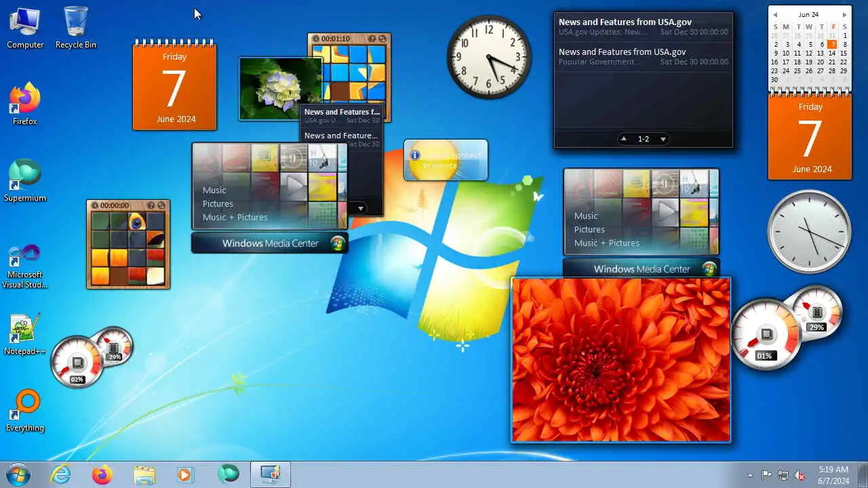
Task: Click the right Windows Media Center bar
Action: click(642, 269)
